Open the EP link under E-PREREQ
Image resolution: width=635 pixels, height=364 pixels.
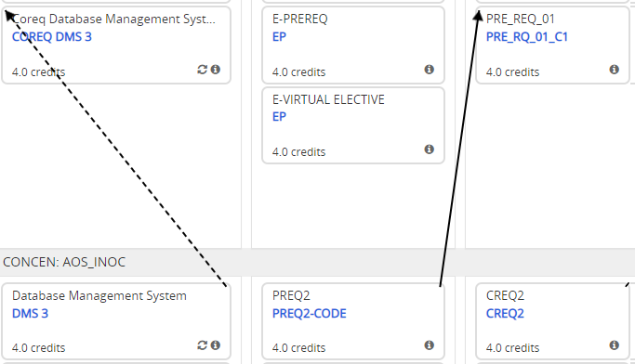(280, 37)
